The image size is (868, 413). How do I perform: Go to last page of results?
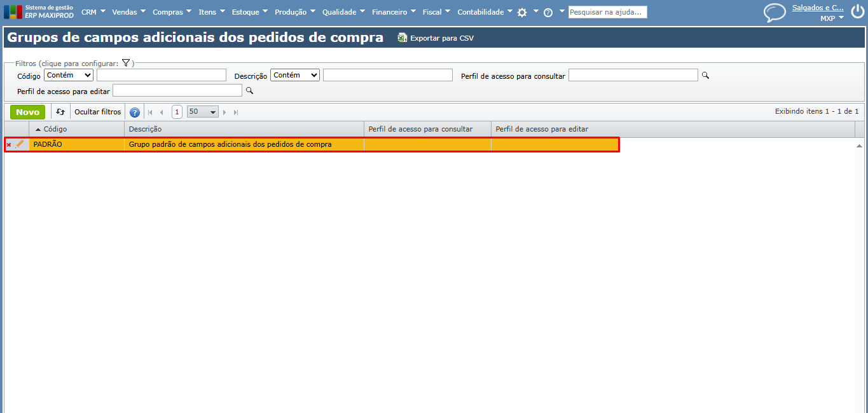tap(236, 112)
